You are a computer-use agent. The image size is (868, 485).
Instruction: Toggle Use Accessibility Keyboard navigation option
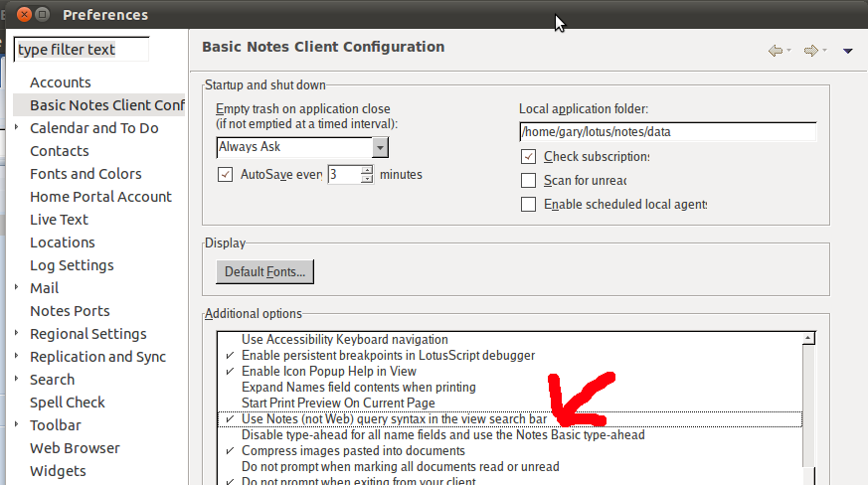345,339
